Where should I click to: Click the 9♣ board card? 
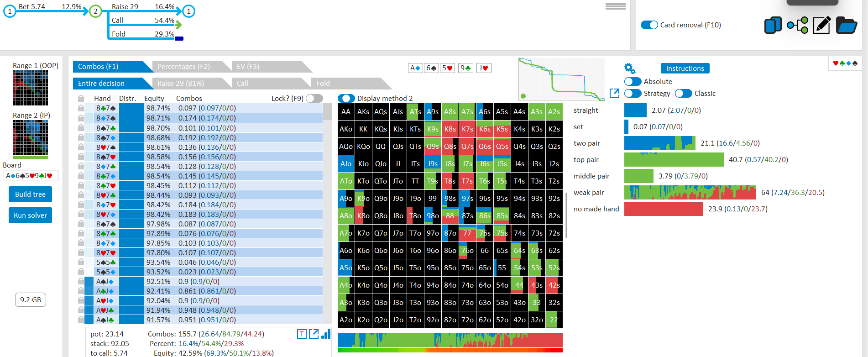pyautogui.click(x=465, y=68)
